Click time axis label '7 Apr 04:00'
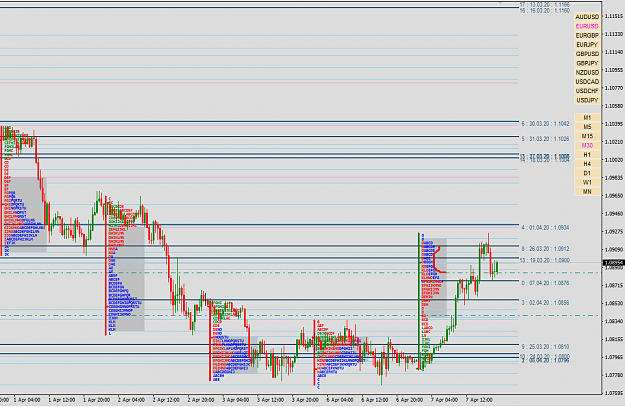 click(444, 399)
